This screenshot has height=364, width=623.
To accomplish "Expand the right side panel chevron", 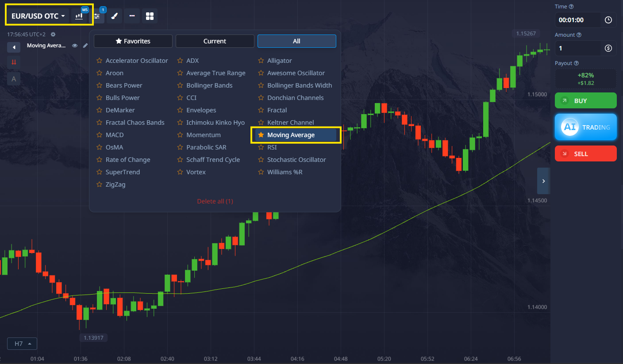I will pyautogui.click(x=543, y=181).
